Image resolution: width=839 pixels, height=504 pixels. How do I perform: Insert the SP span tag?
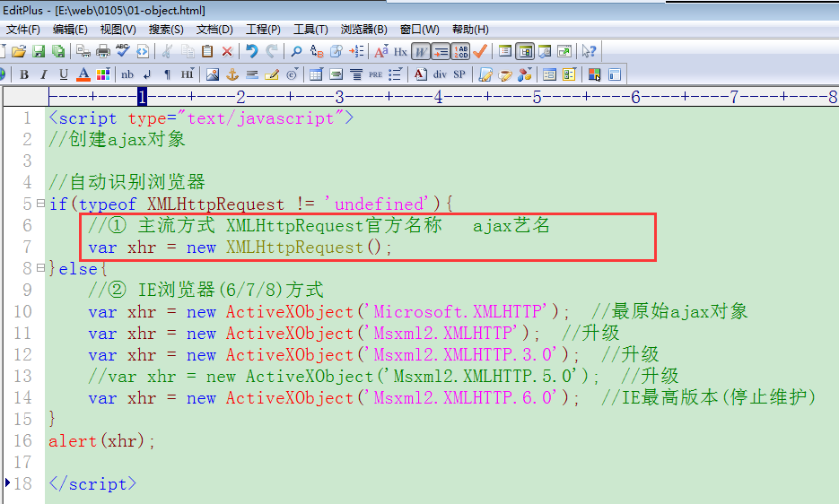(x=459, y=74)
